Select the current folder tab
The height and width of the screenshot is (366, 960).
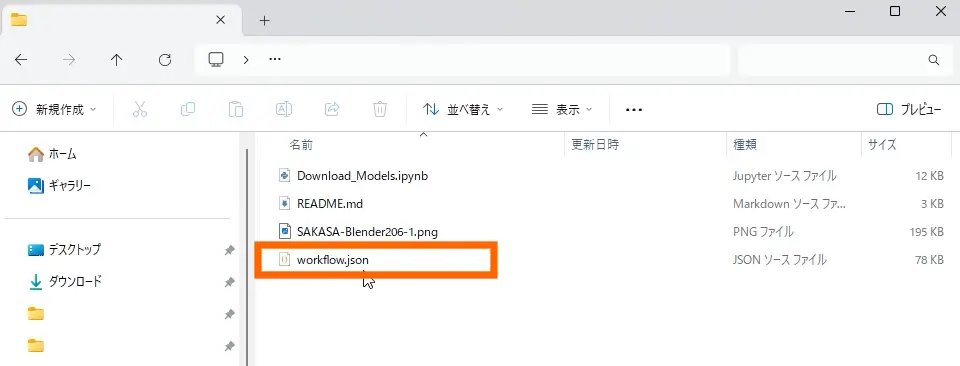pyautogui.click(x=121, y=20)
